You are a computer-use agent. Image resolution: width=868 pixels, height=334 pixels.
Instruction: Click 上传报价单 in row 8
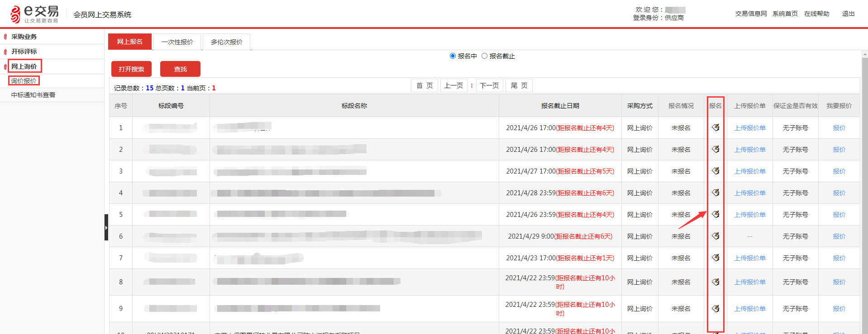coord(750,282)
